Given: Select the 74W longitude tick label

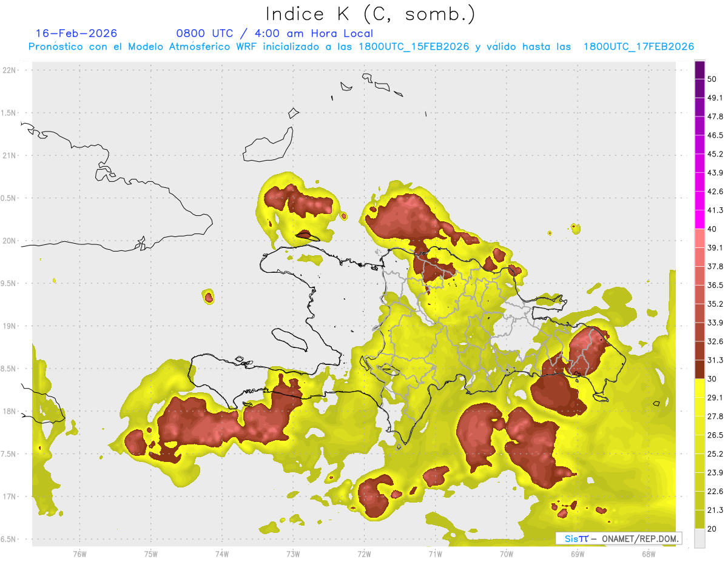Looking at the screenshot, I should pos(221,554).
